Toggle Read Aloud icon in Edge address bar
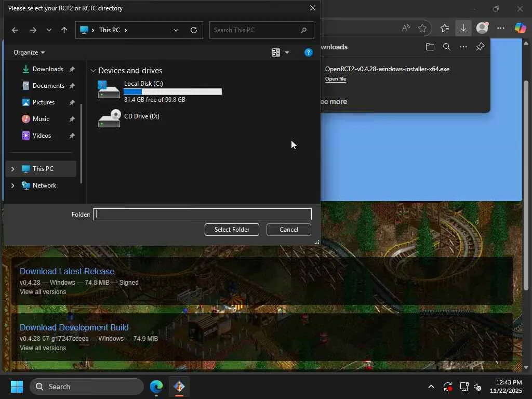532x399 pixels. coord(406,28)
